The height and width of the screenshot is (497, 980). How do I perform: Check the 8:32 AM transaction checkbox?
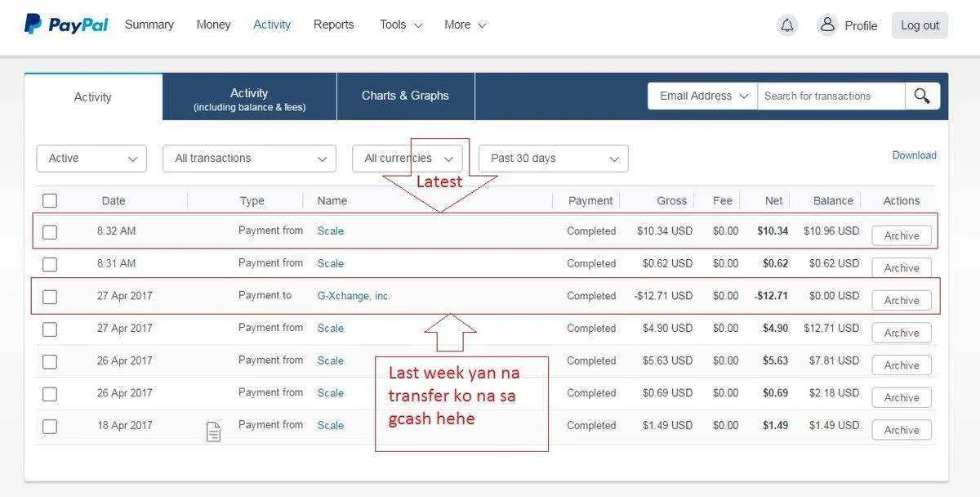(x=50, y=232)
